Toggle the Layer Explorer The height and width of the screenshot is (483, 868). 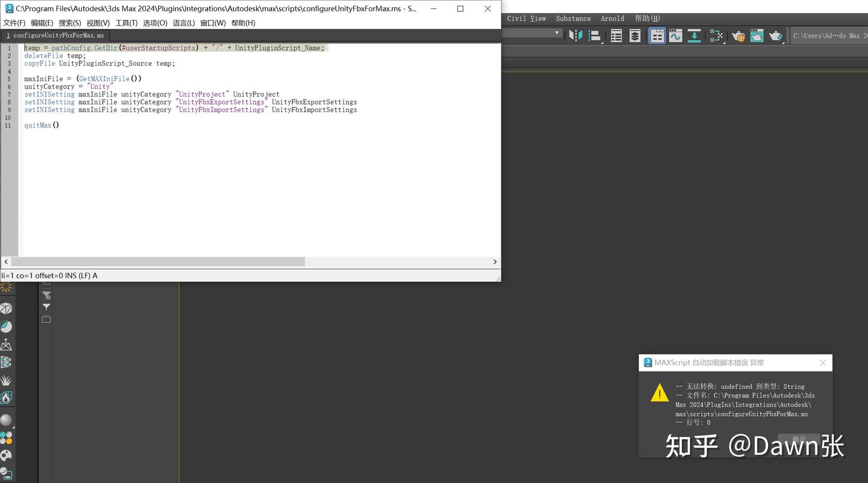coord(635,36)
